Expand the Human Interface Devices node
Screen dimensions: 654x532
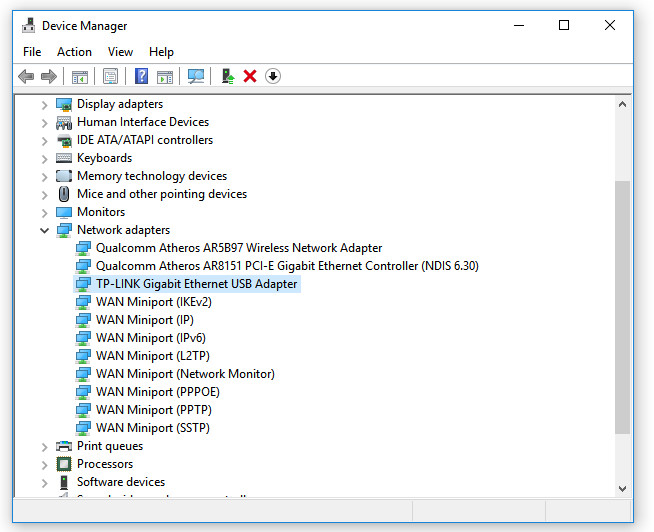(45, 123)
